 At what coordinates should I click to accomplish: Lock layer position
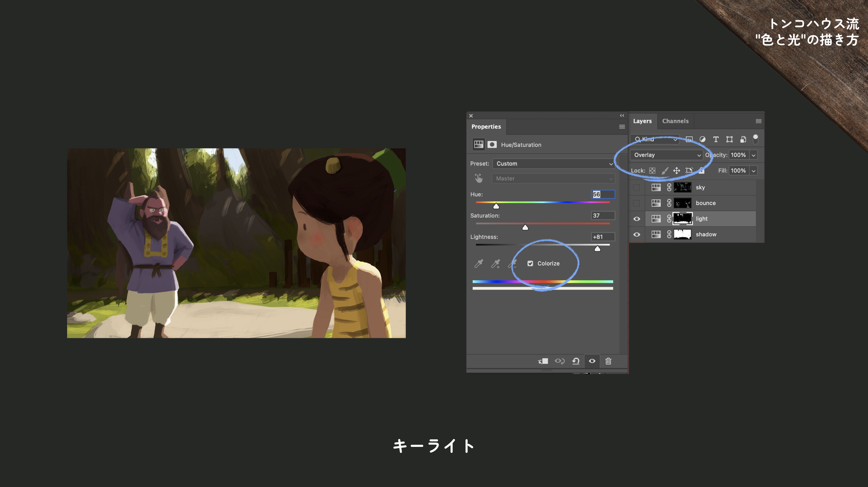[677, 171]
